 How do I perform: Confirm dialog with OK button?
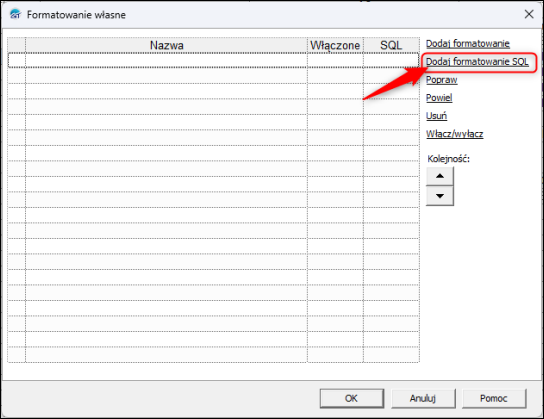click(351, 398)
